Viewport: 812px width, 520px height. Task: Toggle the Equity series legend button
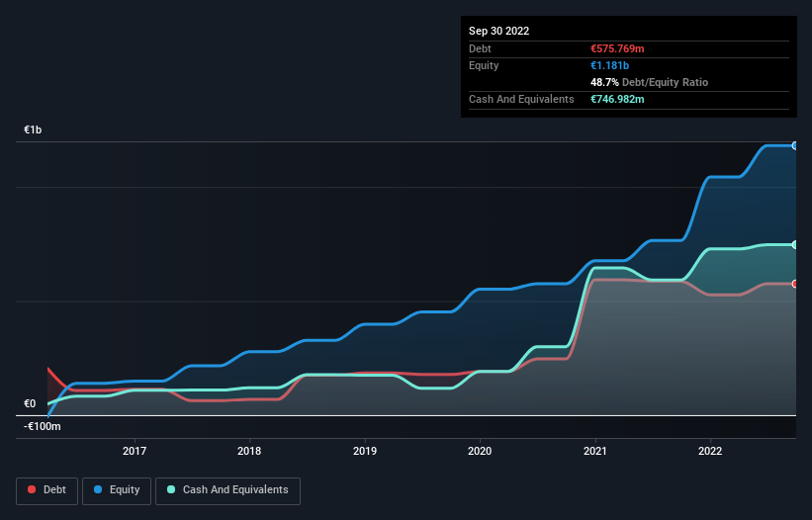point(117,490)
